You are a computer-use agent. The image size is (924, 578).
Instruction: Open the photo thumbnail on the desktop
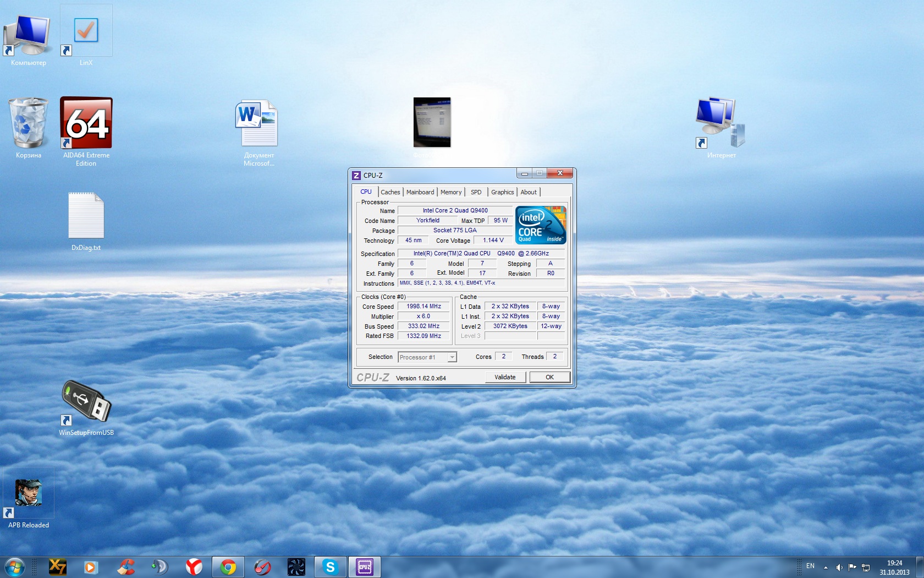click(432, 122)
